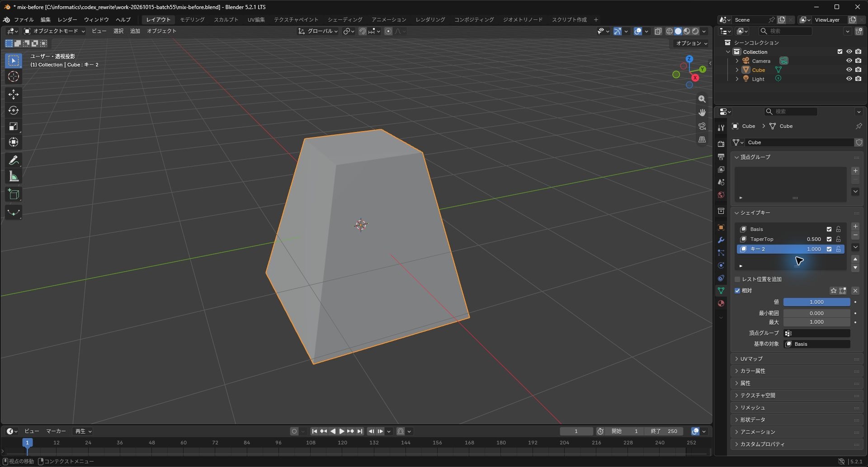Toggle the Light eye icon in outliner
Viewport: 868px width, 467px height.
coord(849,79)
